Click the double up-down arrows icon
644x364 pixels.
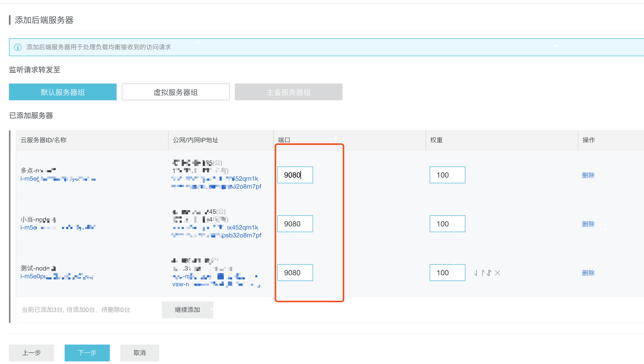(489, 273)
